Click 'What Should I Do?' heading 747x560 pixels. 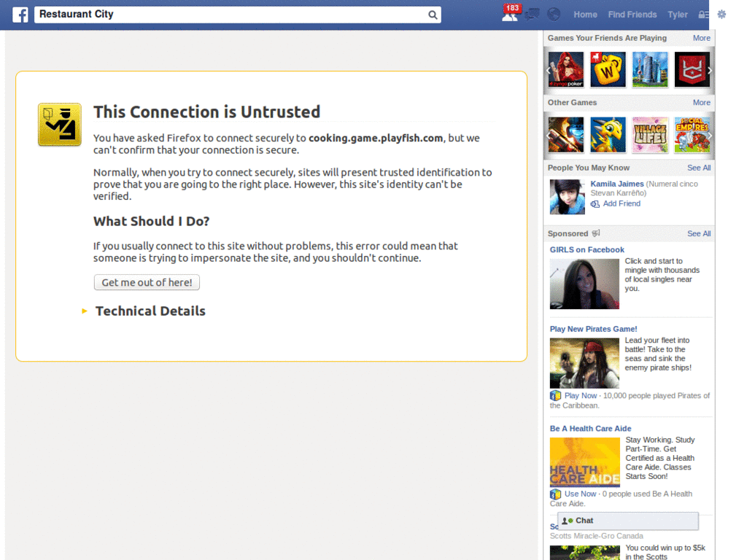pyautogui.click(x=151, y=221)
